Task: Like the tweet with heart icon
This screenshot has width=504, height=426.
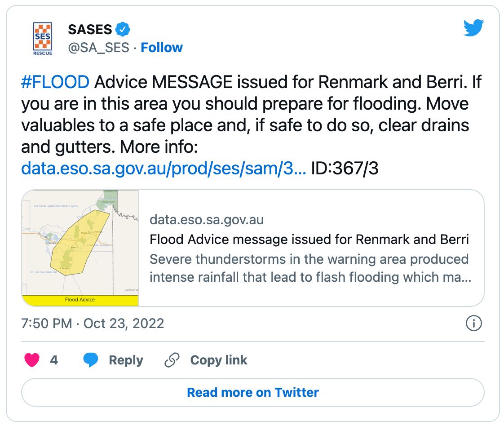Action: click(32, 360)
